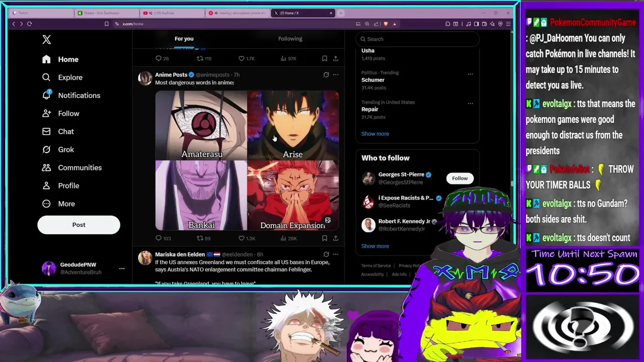This screenshot has height=362, width=644.
Task: Like the Anime Posts tweet with 1.3K likes
Action: (x=247, y=238)
